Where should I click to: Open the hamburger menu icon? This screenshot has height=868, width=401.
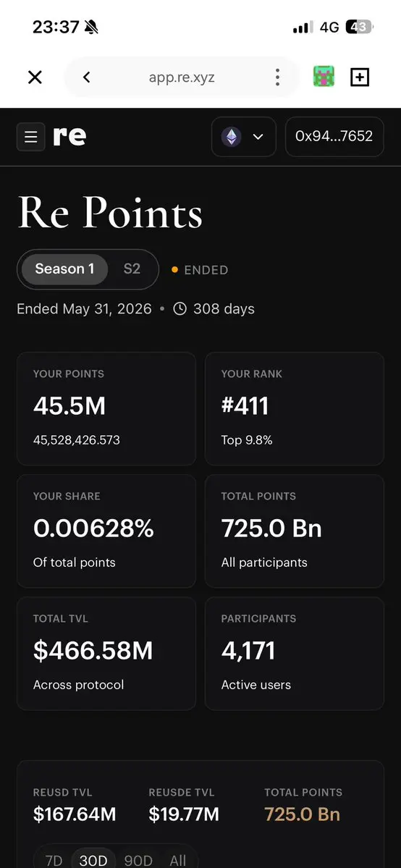click(x=31, y=137)
